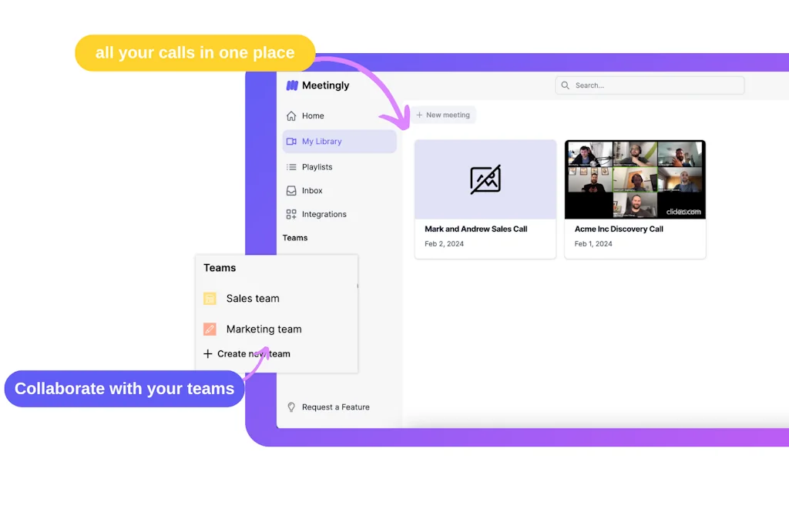This screenshot has height=532, width=789.
Task: Select My Library in the sidebar
Action: pos(340,142)
